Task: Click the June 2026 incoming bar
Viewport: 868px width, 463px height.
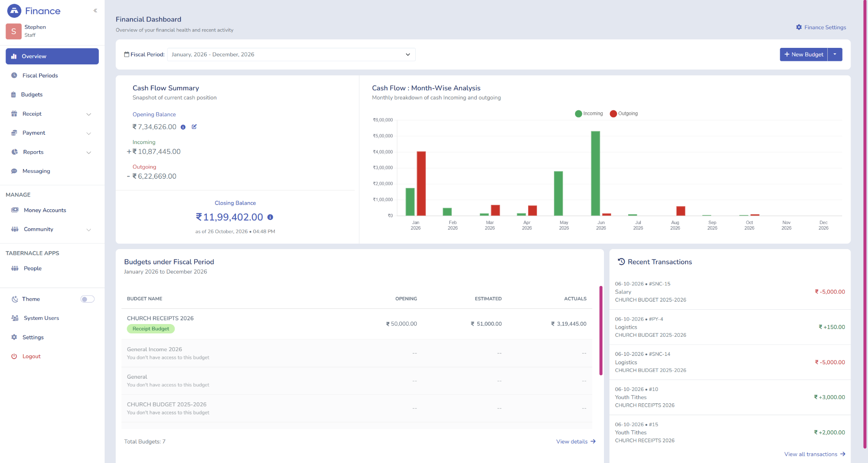Action: (595, 173)
